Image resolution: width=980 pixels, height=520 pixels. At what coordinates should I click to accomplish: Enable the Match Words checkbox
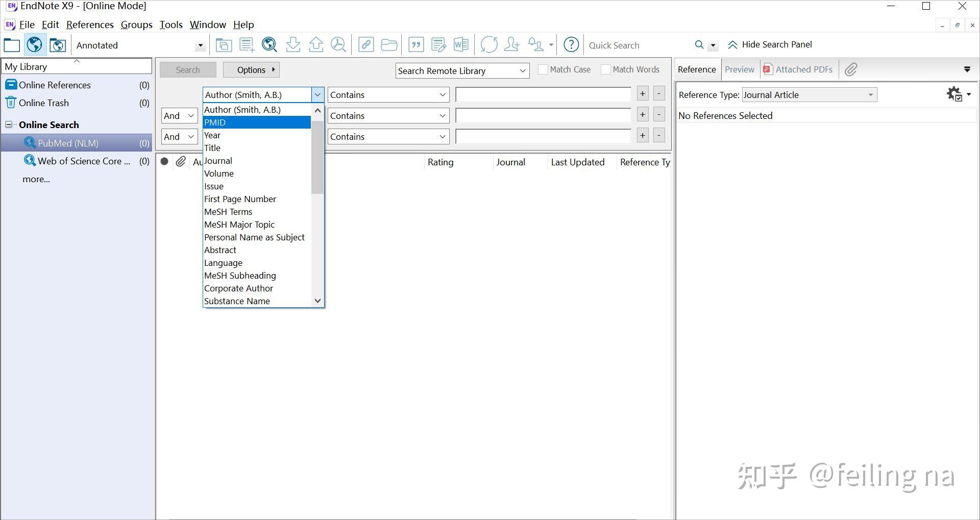coord(606,70)
